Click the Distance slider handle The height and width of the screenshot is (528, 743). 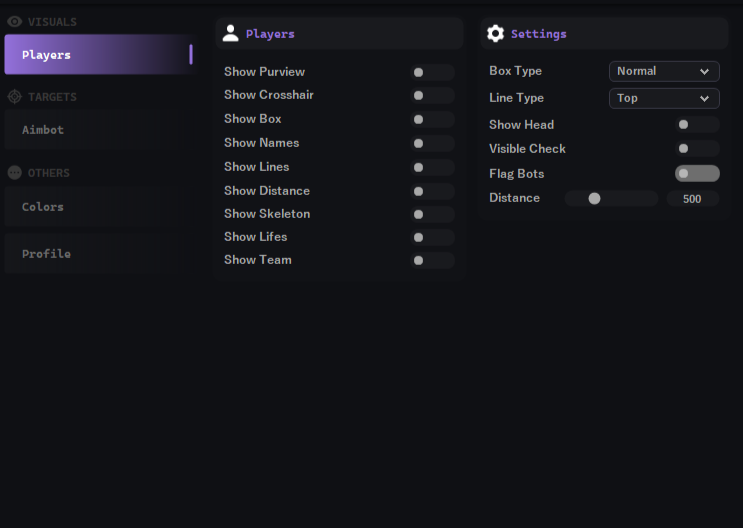(x=594, y=199)
